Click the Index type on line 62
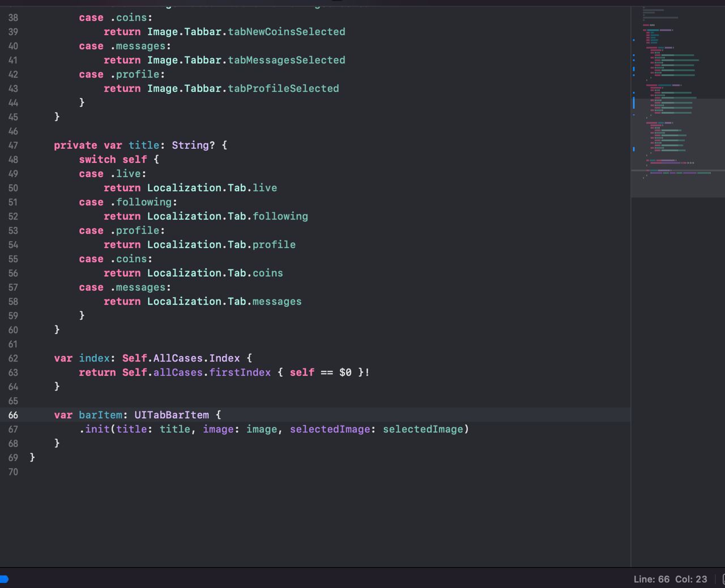Screen dimensions: 725x588 pos(224,358)
